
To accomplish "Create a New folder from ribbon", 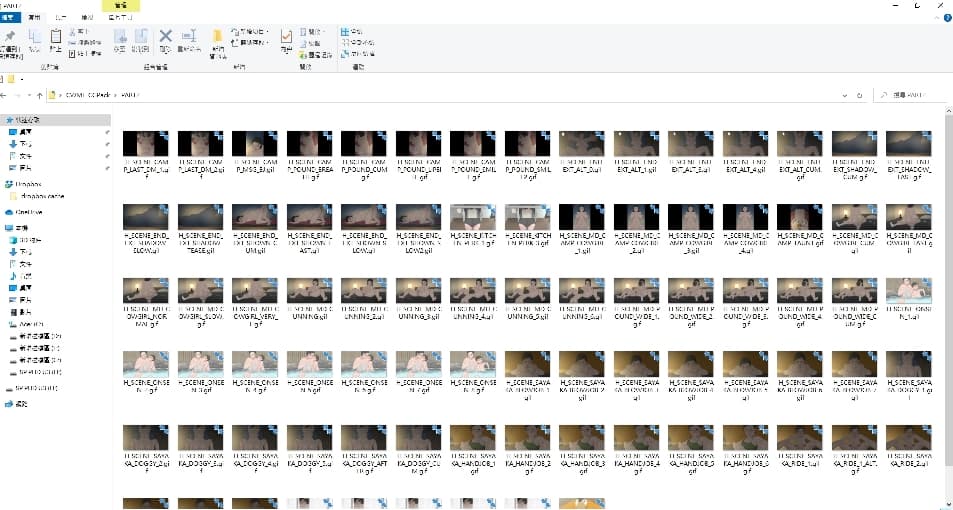I will pyautogui.click(x=218, y=43).
